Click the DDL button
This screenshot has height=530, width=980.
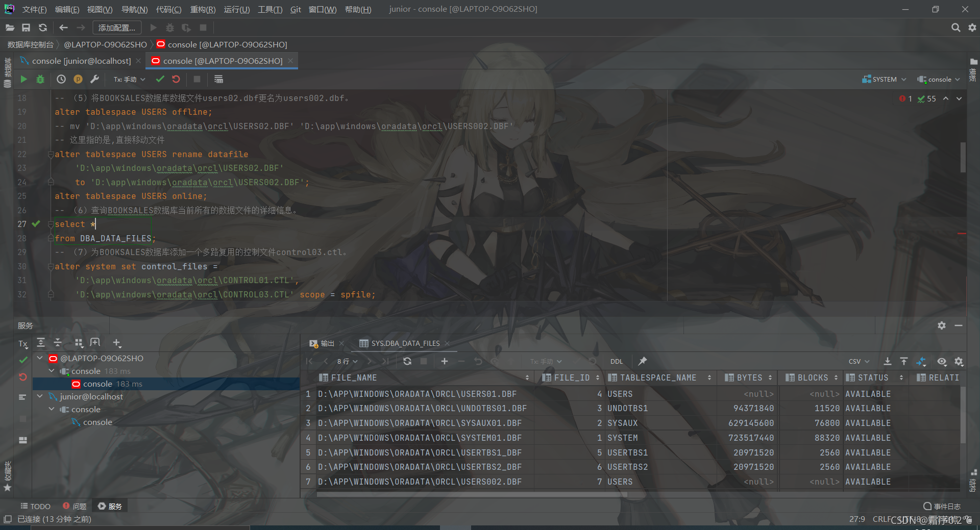(617, 361)
